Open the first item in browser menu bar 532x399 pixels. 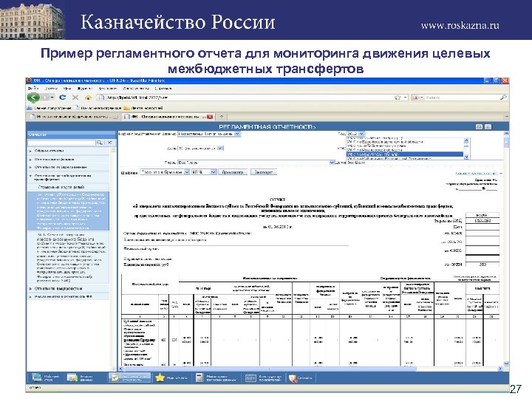33,88
